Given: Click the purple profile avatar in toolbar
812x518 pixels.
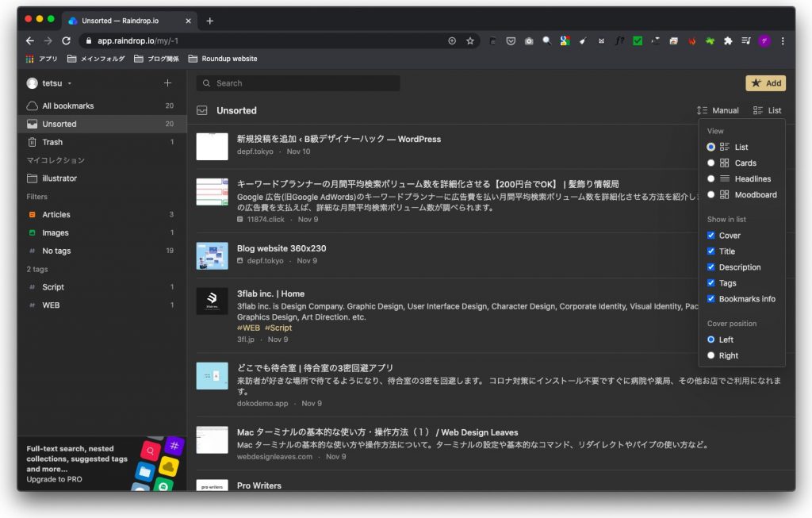Looking at the screenshot, I should [x=764, y=41].
